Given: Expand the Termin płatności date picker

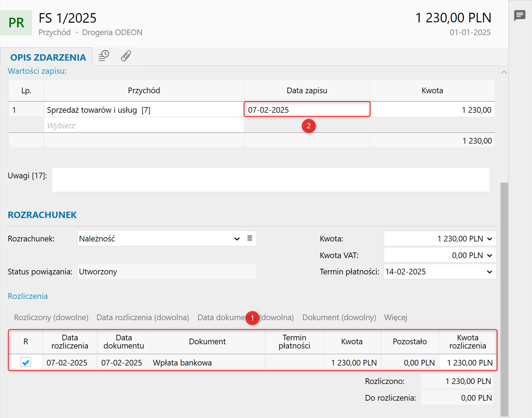Looking at the screenshot, I should click(x=489, y=272).
